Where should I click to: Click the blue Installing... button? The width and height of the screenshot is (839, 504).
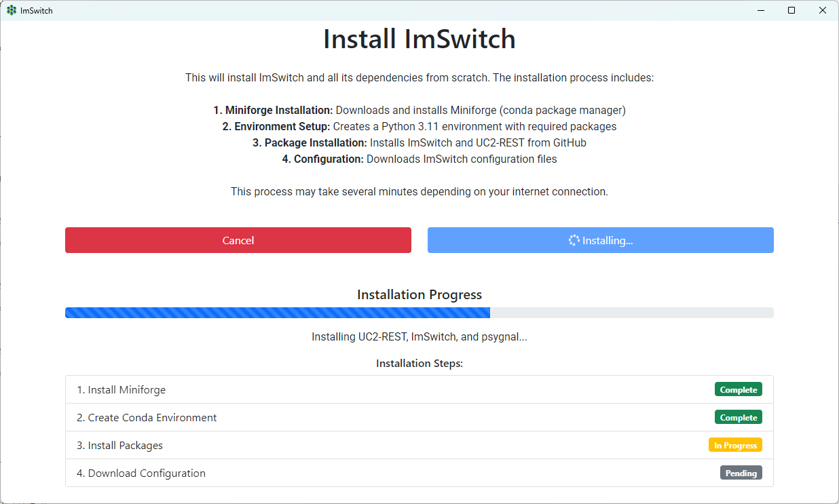[601, 240]
